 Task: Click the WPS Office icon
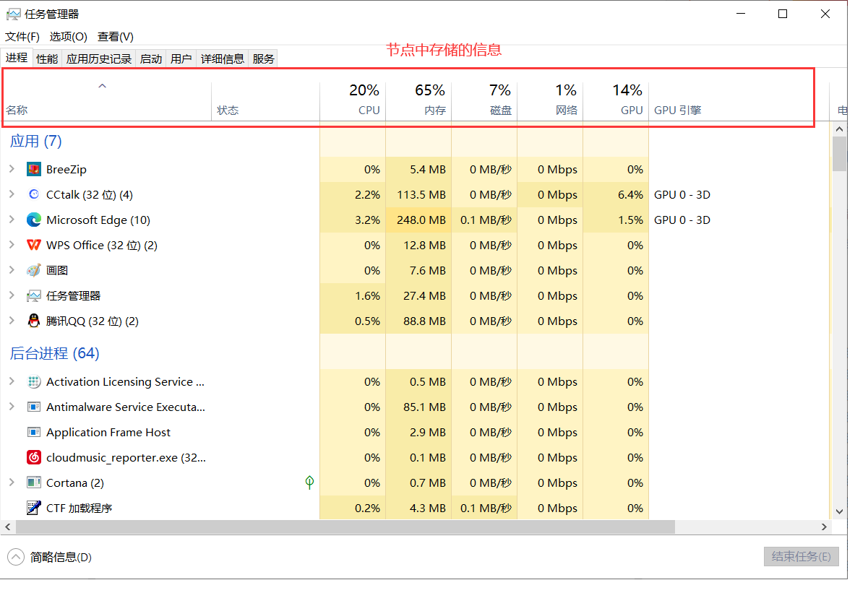coord(34,246)
